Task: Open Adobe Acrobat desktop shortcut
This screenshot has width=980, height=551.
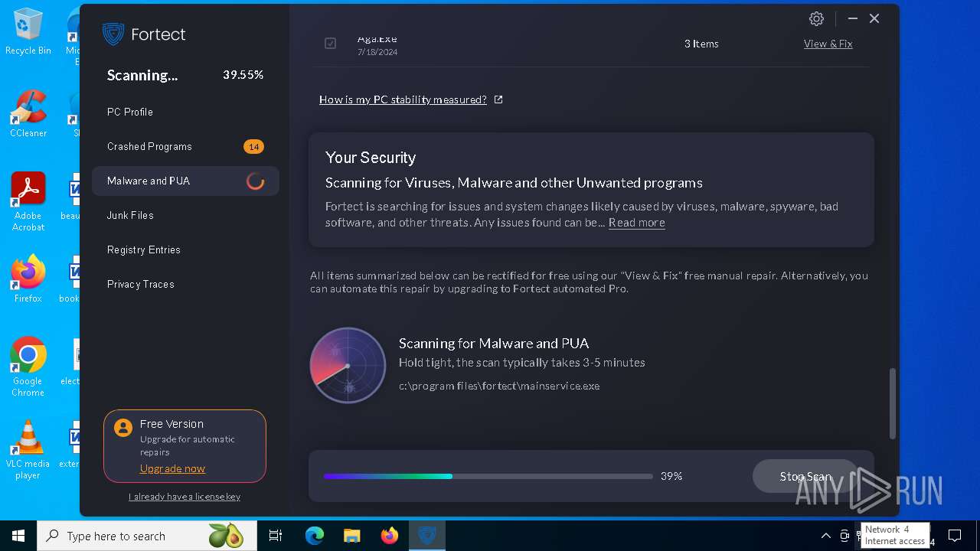Action: click(x=28, y=203)
